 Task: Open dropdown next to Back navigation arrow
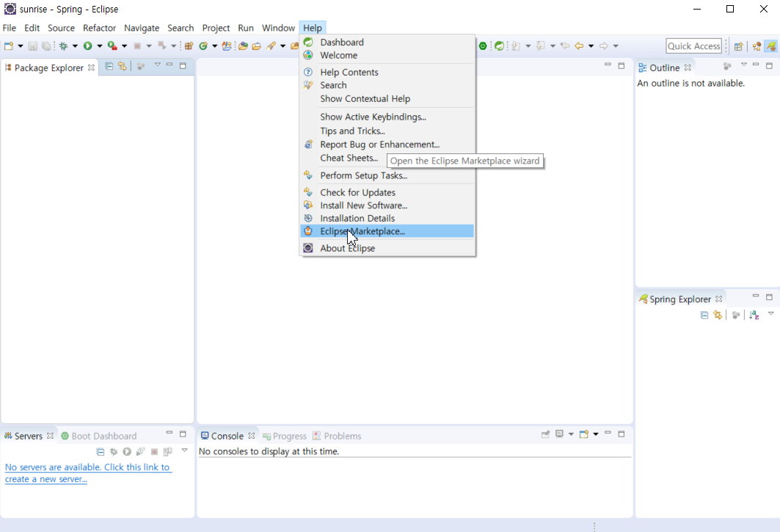591,45
